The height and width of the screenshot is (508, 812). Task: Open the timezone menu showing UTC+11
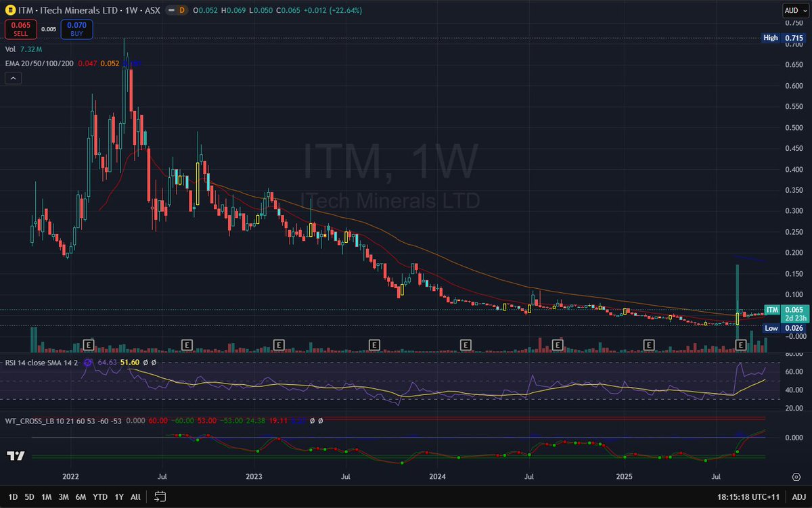pos(747,497)
